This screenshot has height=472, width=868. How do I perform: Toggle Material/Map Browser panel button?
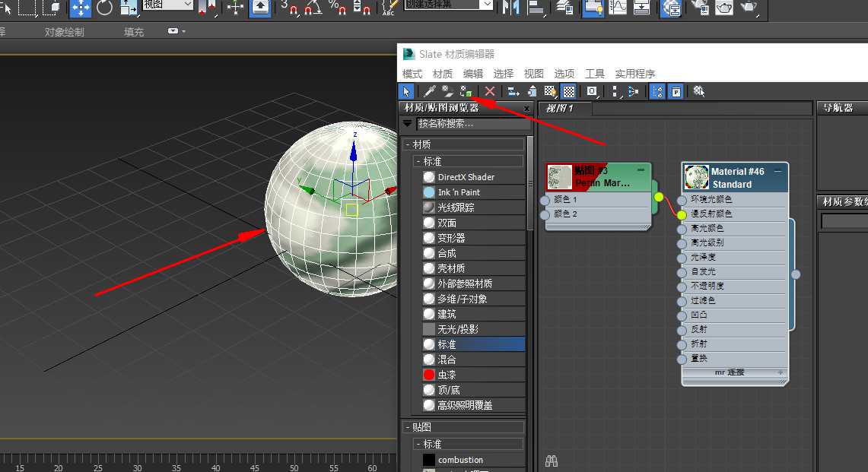click(x=657, y=91)
